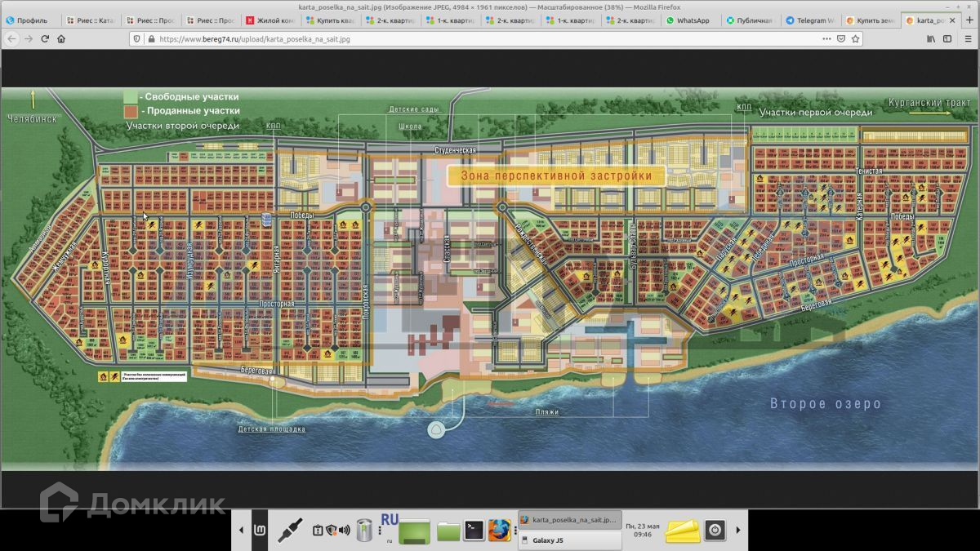Viewport: 980px width, 551px height.
Task: Open the Linux Mint start menu
Action: click(x=259, y=531)
